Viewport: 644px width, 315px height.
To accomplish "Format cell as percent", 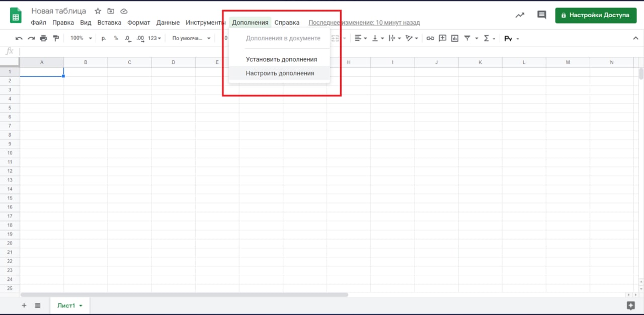I will tap(116, 38).
